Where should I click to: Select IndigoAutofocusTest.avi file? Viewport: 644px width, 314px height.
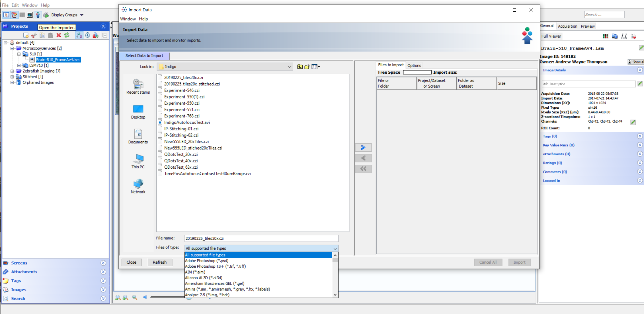click(x=186, y=122)
